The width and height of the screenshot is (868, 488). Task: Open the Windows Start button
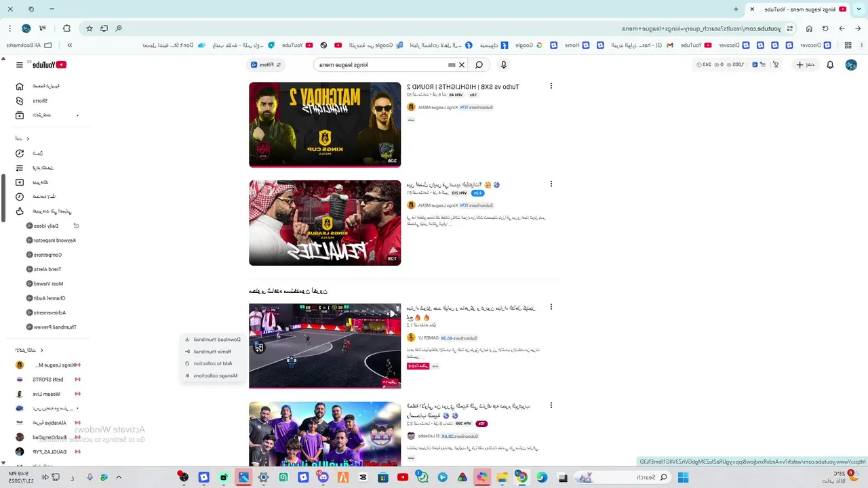click(x=683, y=477)
